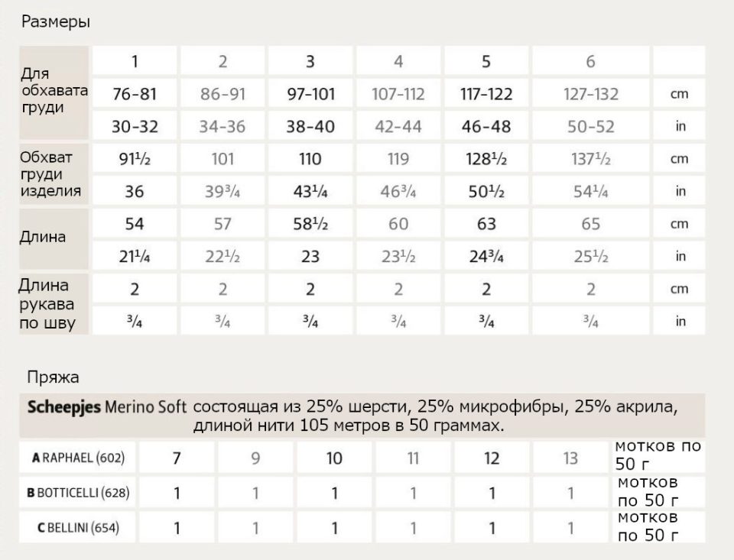Click the 97-101 cm chest cell
The width and height of the screenshot is (734, 560).
pos(310,93)
